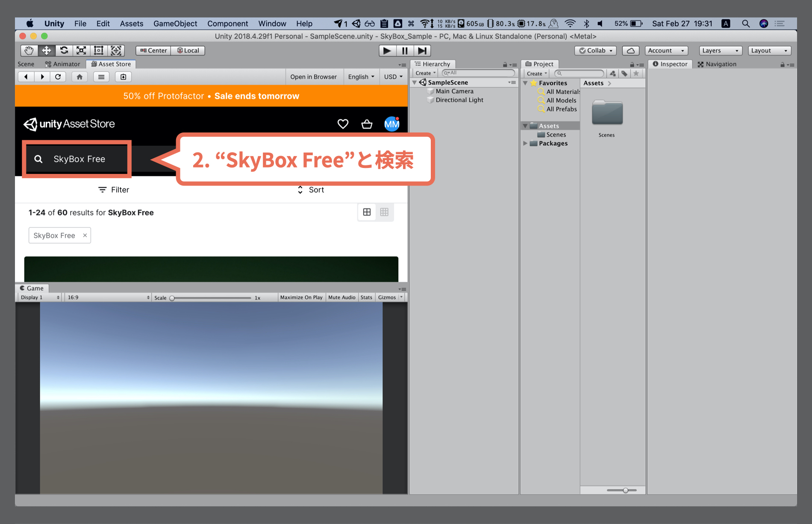
Task: Click the search magnifier in Asset Store
Action: point(38,159)
